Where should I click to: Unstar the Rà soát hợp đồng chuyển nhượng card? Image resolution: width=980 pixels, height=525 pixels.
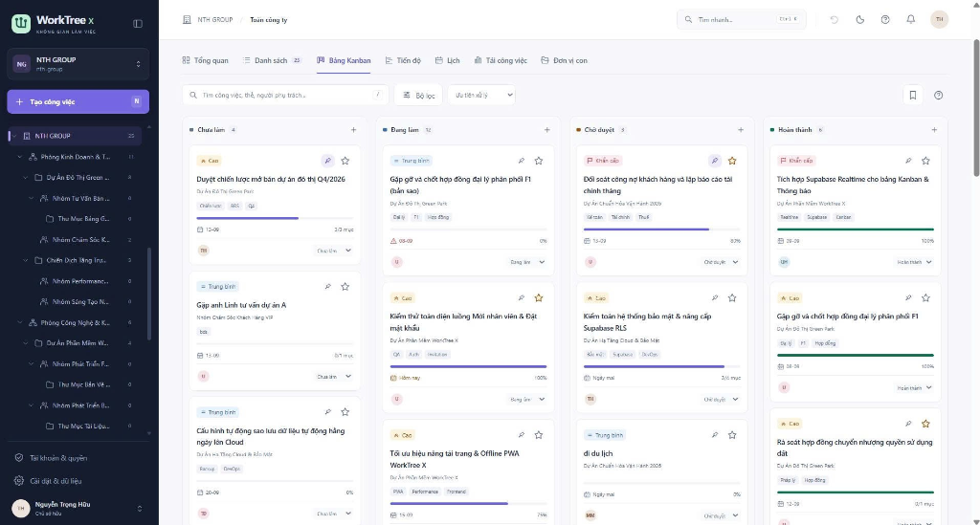(x=925, y=424)
